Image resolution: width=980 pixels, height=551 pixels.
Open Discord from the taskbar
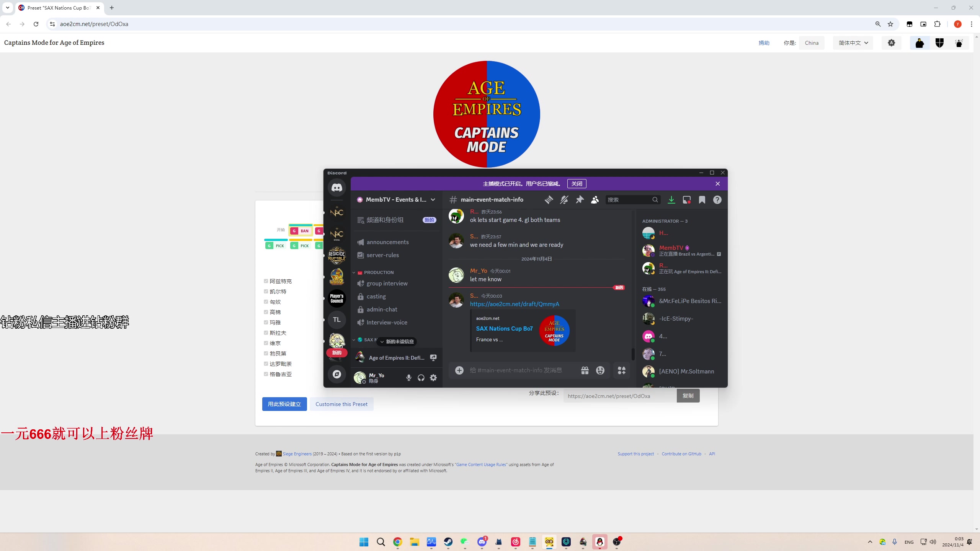(482, 542)
